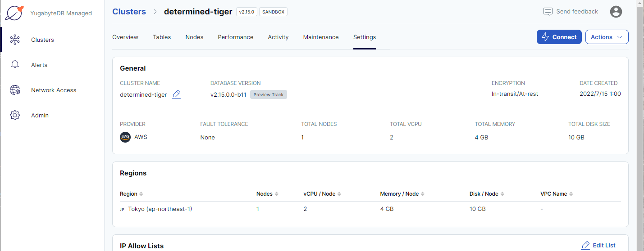The width and height of the screenshot is (644, 251).
Task: Click the Connect button
Action: [x=559, y=37]
